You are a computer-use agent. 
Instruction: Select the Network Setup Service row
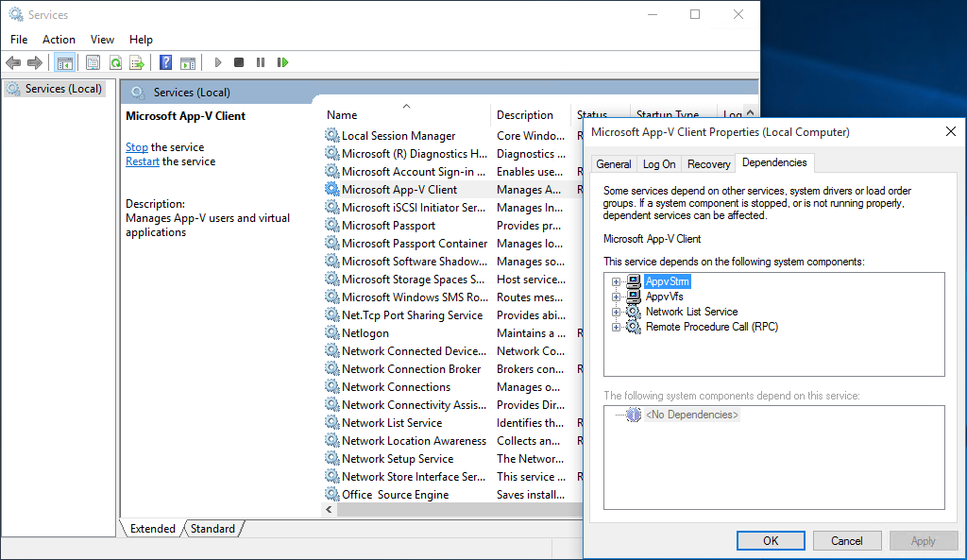click(452, 458)
